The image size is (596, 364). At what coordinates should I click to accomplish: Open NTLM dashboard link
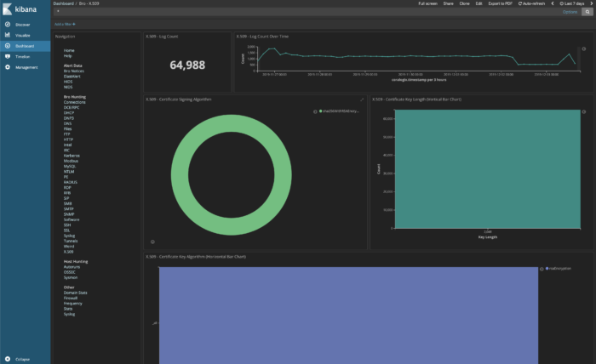coord(69,172)
